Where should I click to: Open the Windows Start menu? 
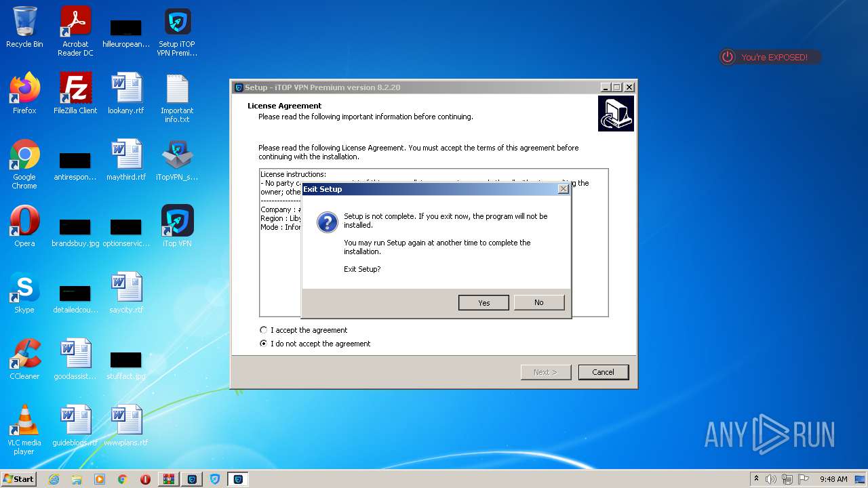[x=18, y=479]
